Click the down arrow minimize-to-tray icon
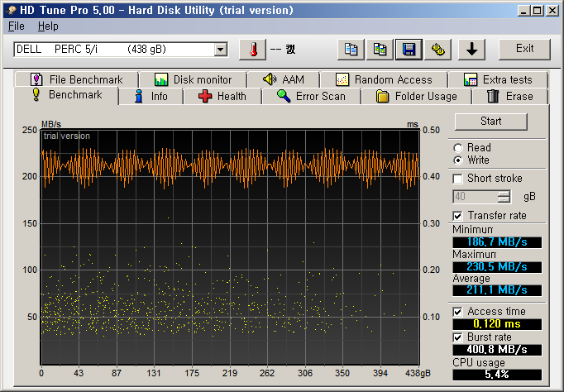The image size is (564, 392). pyautogui.click(x=471, y=50)
